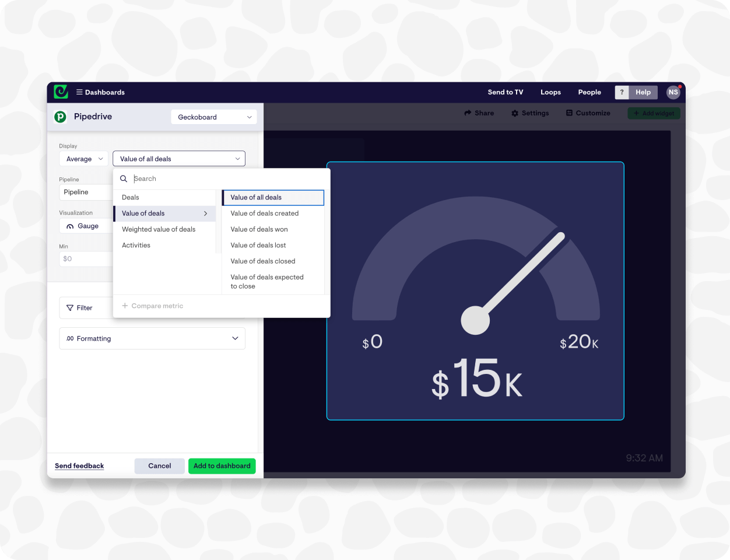730x560 pixels.
Task: Choose Value of deals lost option
Action: [x=273, y=246]
